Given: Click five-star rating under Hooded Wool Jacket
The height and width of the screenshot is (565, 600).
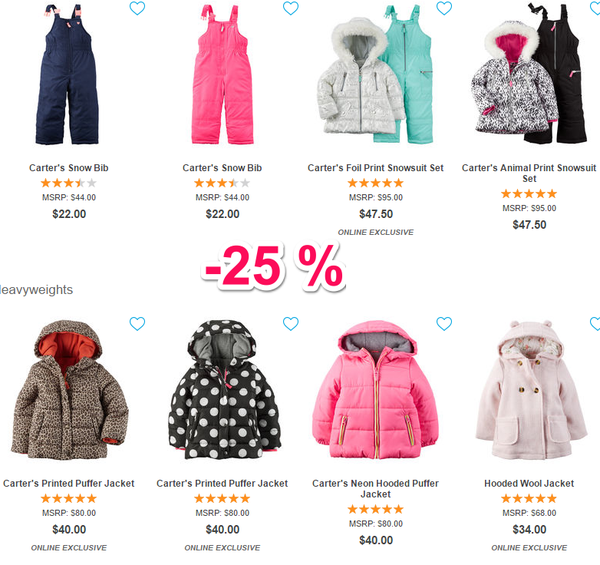Looking at the screenshot, I should pos(529,498).
